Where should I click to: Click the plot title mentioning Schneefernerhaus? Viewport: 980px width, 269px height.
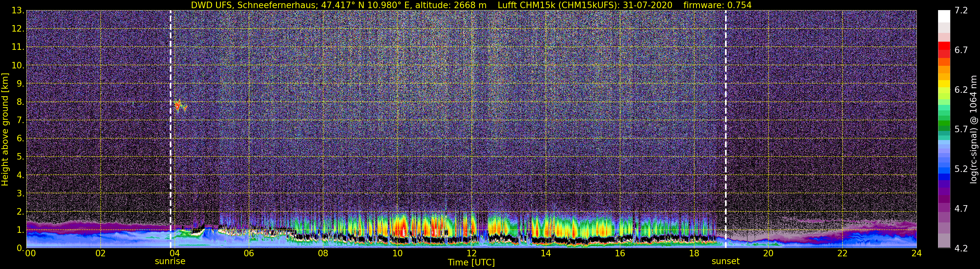click(x=471, y=5)
